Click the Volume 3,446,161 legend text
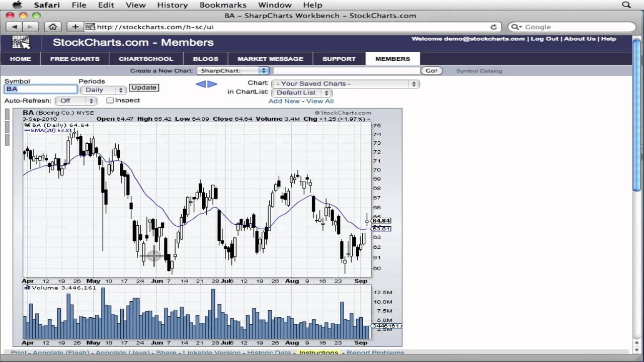 [64, 288]
